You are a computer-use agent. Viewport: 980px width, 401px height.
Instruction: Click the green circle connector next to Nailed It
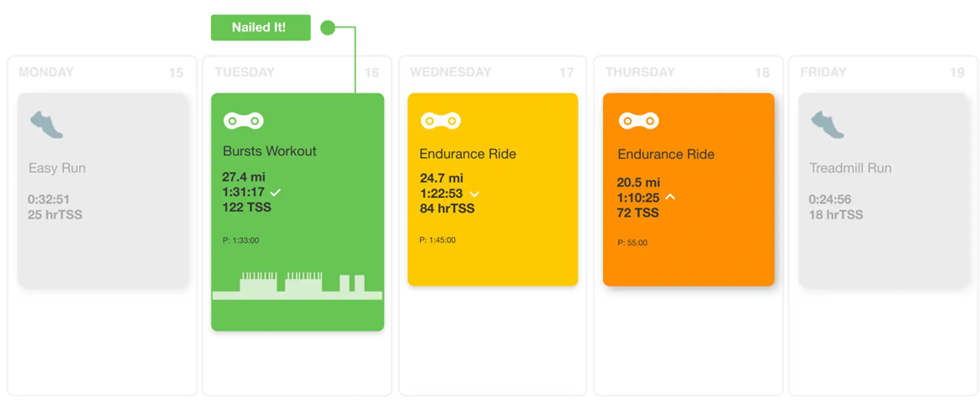click(x=328, y=28)
